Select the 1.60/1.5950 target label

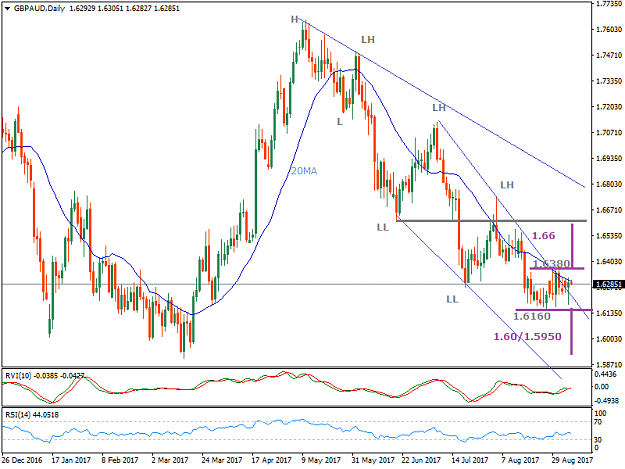527,336
